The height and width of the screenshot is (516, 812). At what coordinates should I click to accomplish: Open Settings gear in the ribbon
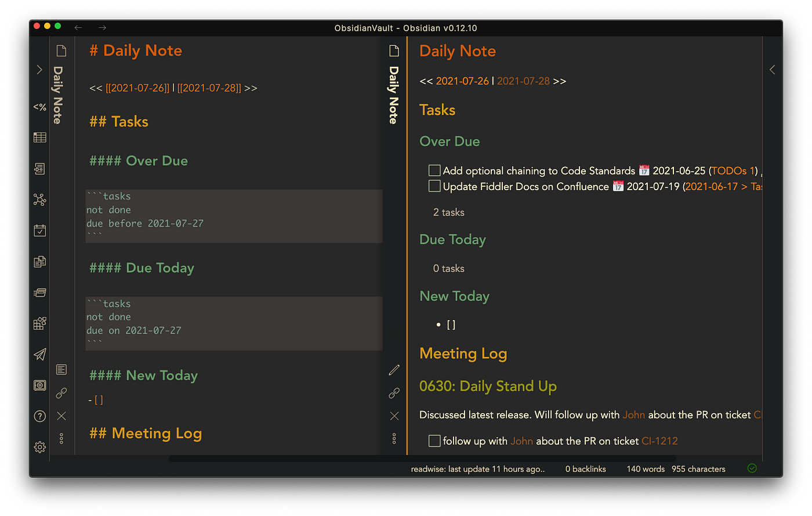tap(39, 447)
